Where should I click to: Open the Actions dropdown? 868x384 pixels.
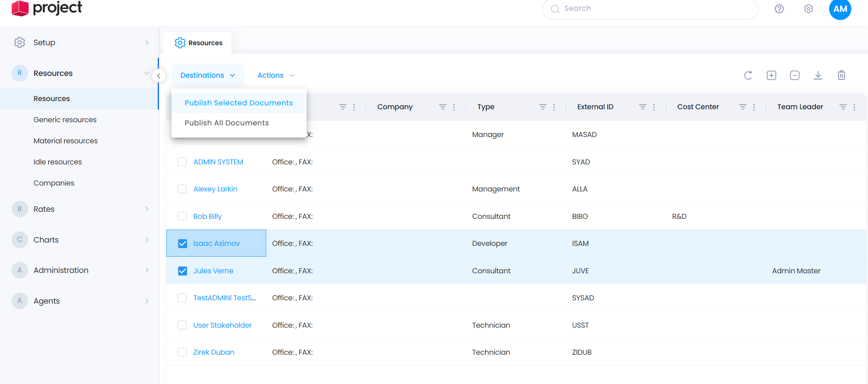(276, 76)
